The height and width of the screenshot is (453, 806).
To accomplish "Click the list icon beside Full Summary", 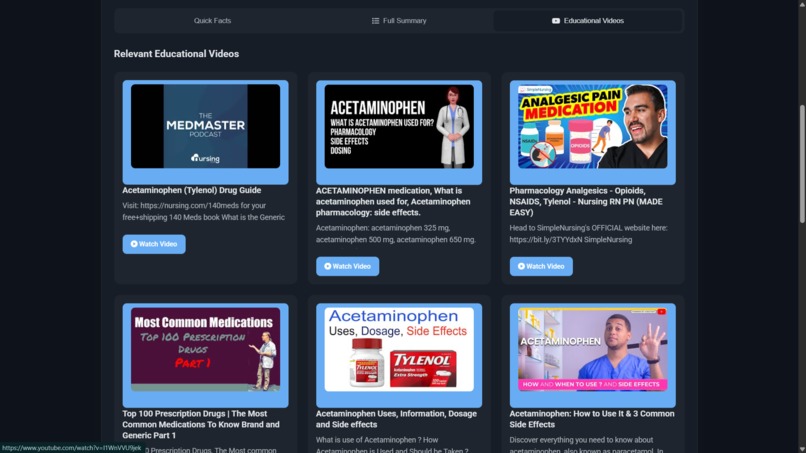I will click(x=375, y=21).
